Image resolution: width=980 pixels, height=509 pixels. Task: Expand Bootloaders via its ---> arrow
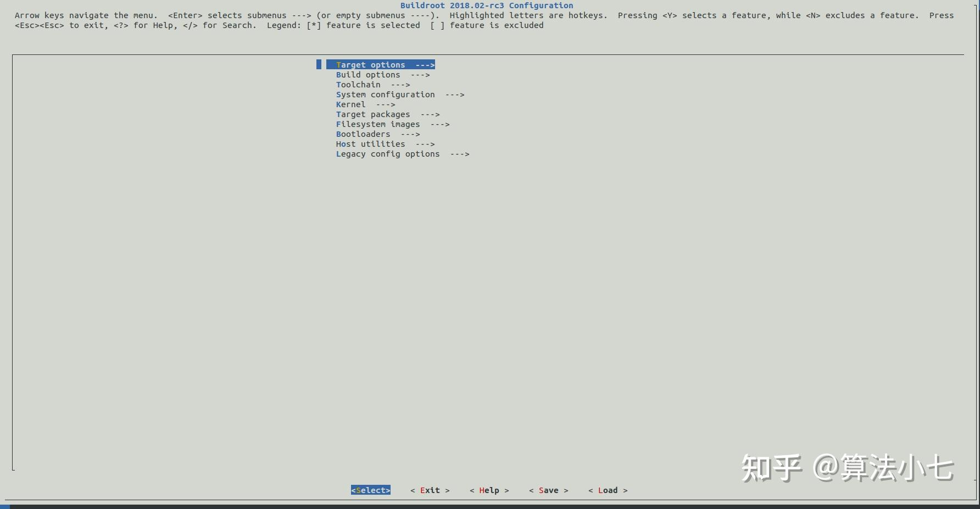[410, 134]
